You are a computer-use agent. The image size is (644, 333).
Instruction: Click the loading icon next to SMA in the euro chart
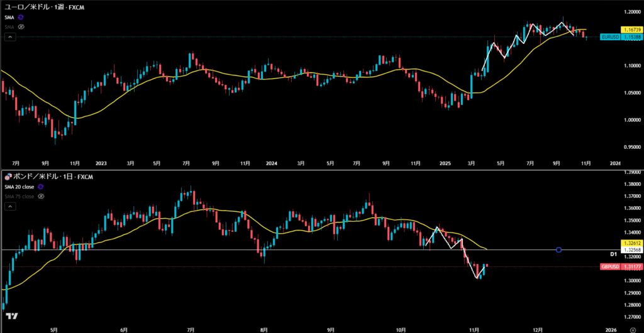(x=21, y=18)
